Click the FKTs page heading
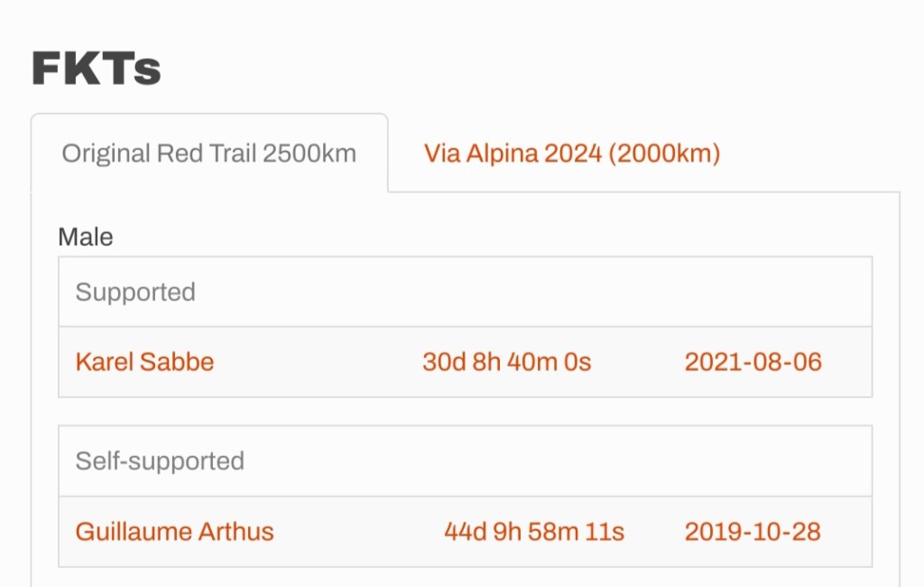 [x=97, y=69]
